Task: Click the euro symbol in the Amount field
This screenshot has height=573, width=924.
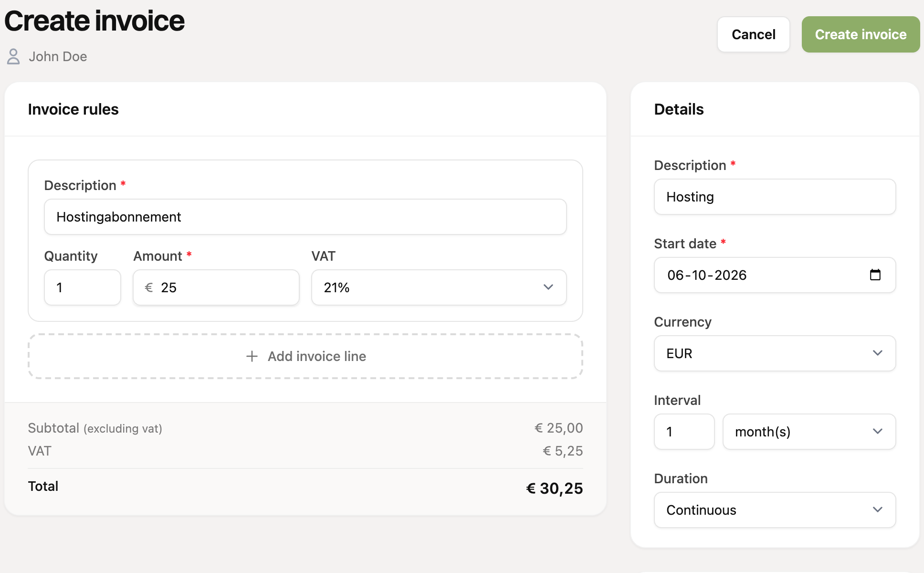Action: tap(149, 287)
